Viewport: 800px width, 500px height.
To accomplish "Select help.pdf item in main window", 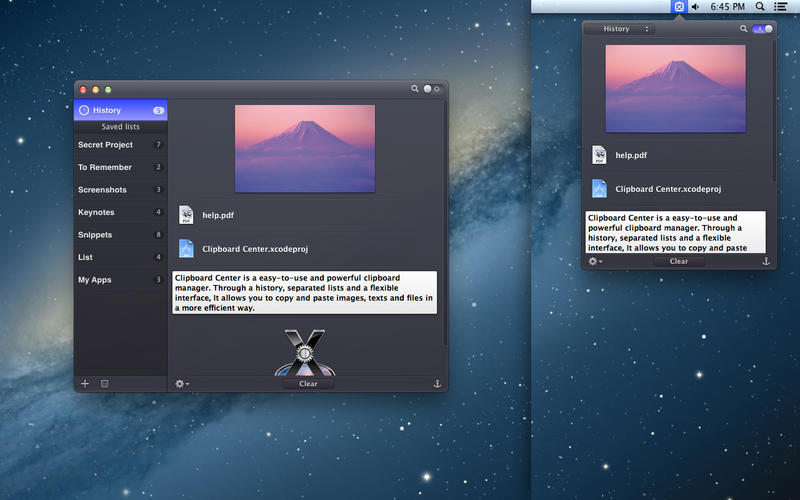I will coord(217,214).
